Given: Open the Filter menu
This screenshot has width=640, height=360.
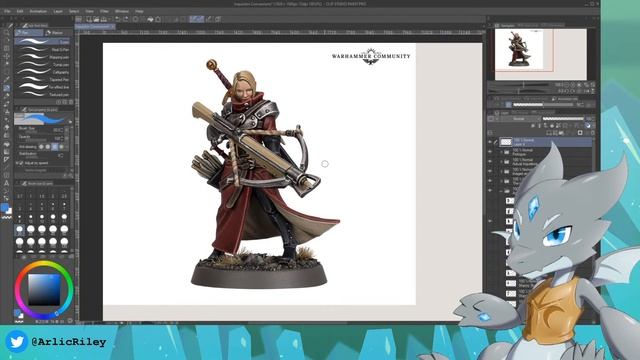Looking at the screenshot, I should (x=104, y=11).
